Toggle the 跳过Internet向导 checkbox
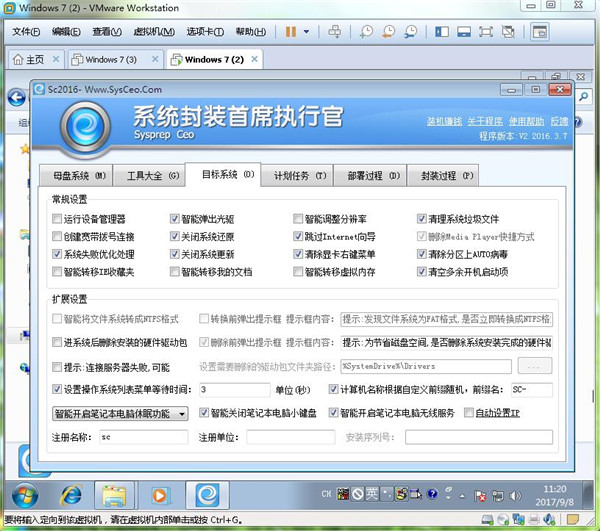The image size is (600, 531). point(298,236)
